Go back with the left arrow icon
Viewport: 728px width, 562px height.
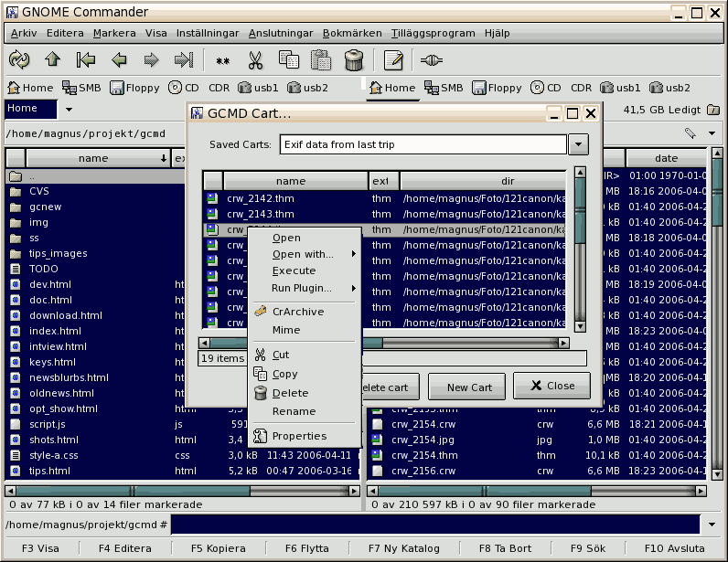[x=119, y=60]
